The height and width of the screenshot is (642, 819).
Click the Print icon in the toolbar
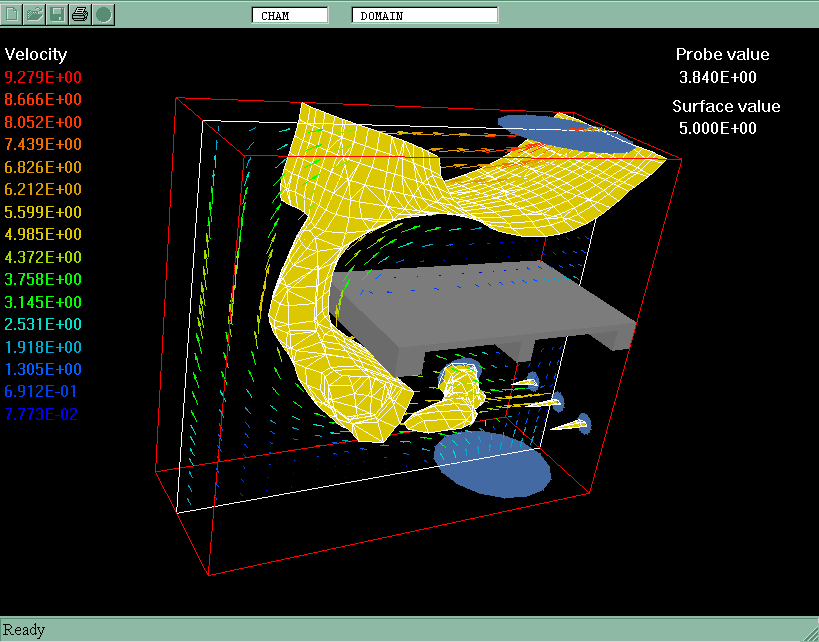[80, 14]
